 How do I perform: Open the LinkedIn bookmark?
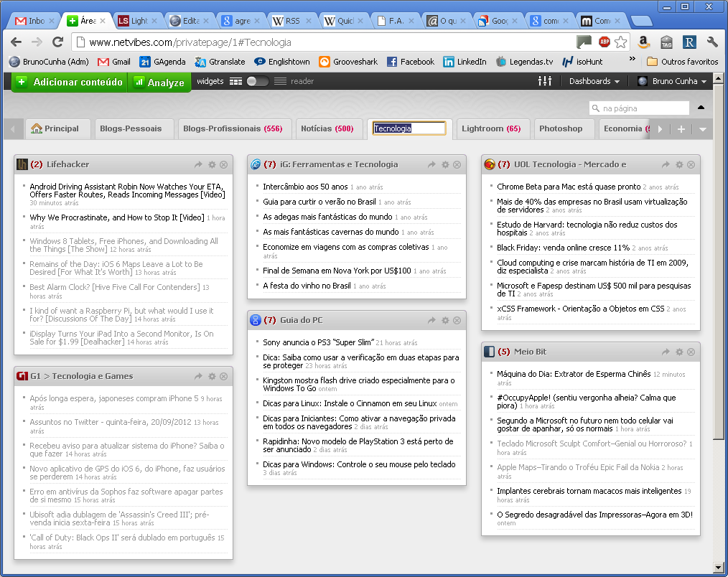tap(465, 62)
